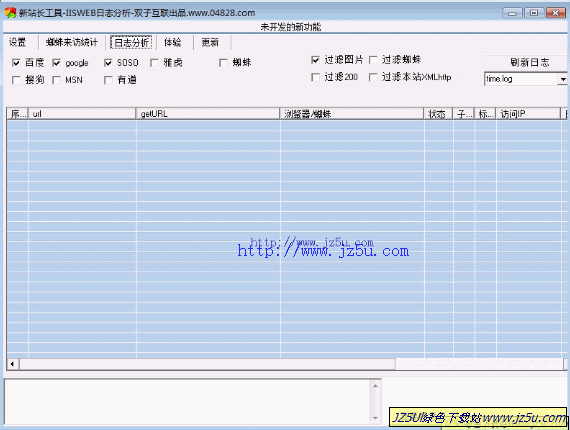Maximize the window

point(534,13)
